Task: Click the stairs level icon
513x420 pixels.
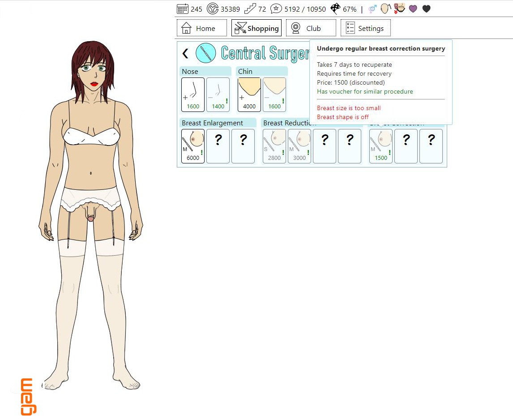Action: (250, 9)
